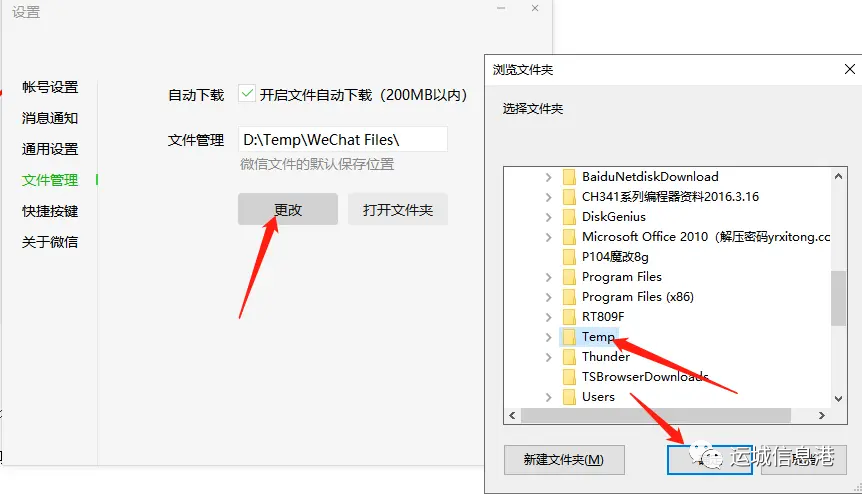Click the D:\Temp\WeChat Files\ path field
This screenshot has height=494, width=862.
pyautogui.click(x=342, y=140)
